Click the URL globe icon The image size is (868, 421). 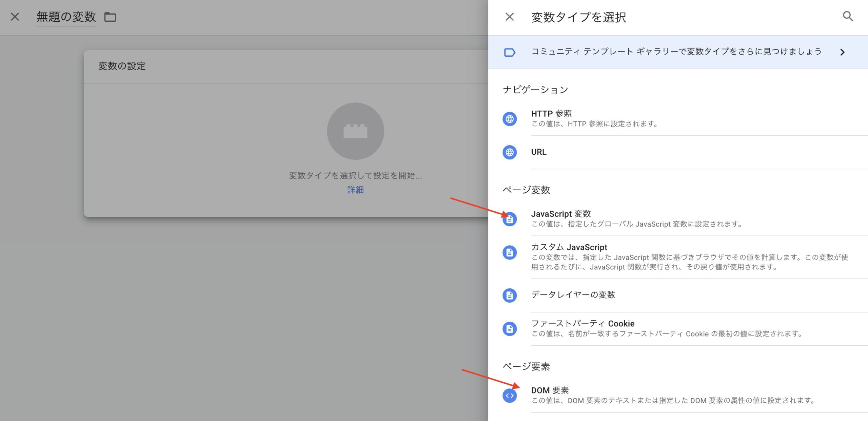509,152
